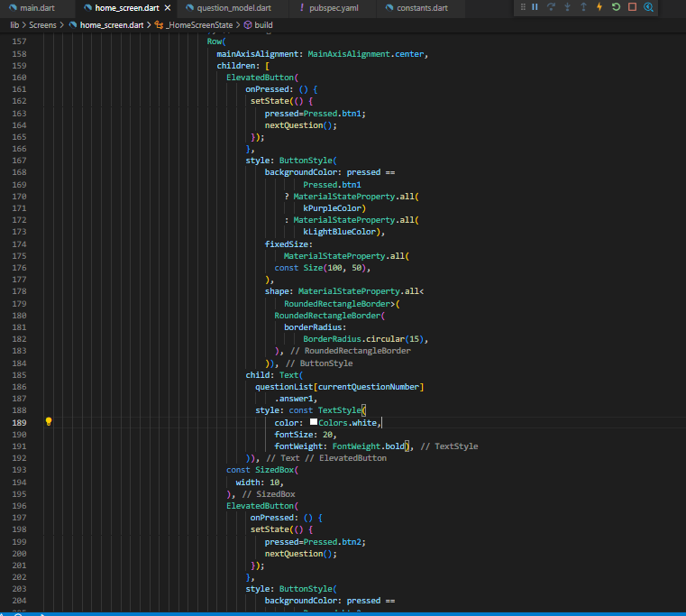Click 'Pressed.btn1' on line 169
The image size is (686, 616).
coord(332,185)
